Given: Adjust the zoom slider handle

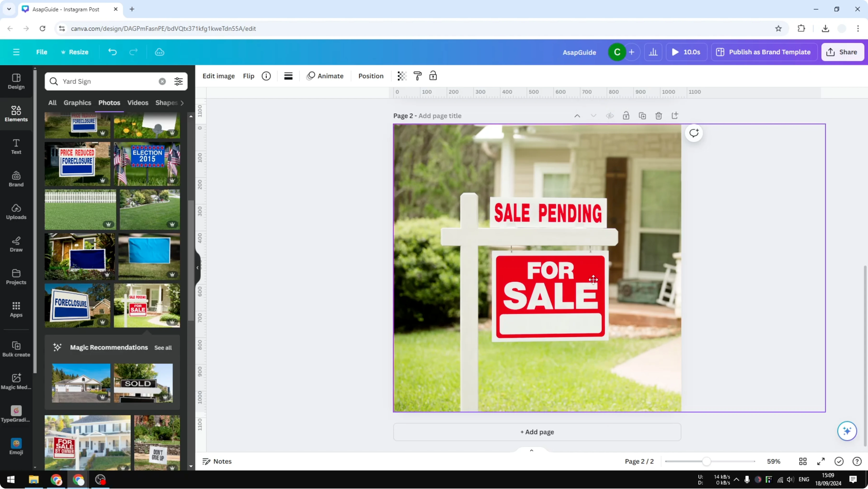Looking at the screenshot, I should tap(707, 461).
